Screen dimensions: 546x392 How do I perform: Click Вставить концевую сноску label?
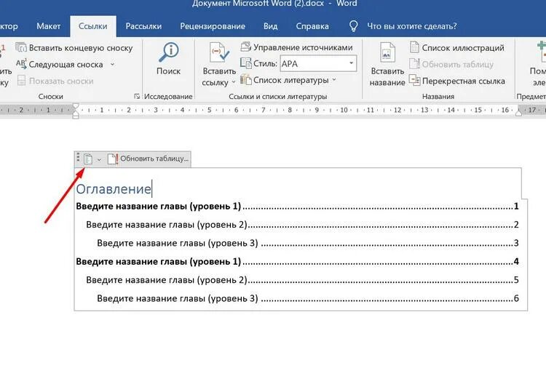click(x=81, y=48)
